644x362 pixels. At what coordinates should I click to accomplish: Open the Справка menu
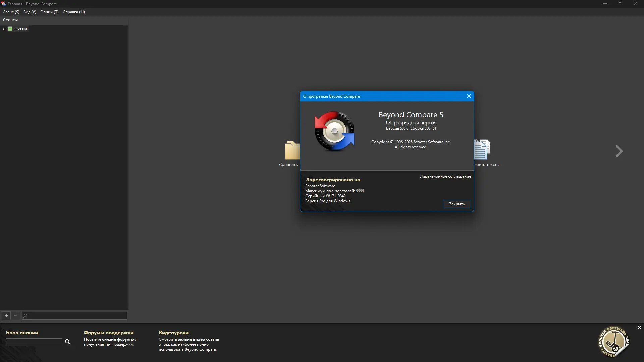pyautogui.click(x=73, y=12)
